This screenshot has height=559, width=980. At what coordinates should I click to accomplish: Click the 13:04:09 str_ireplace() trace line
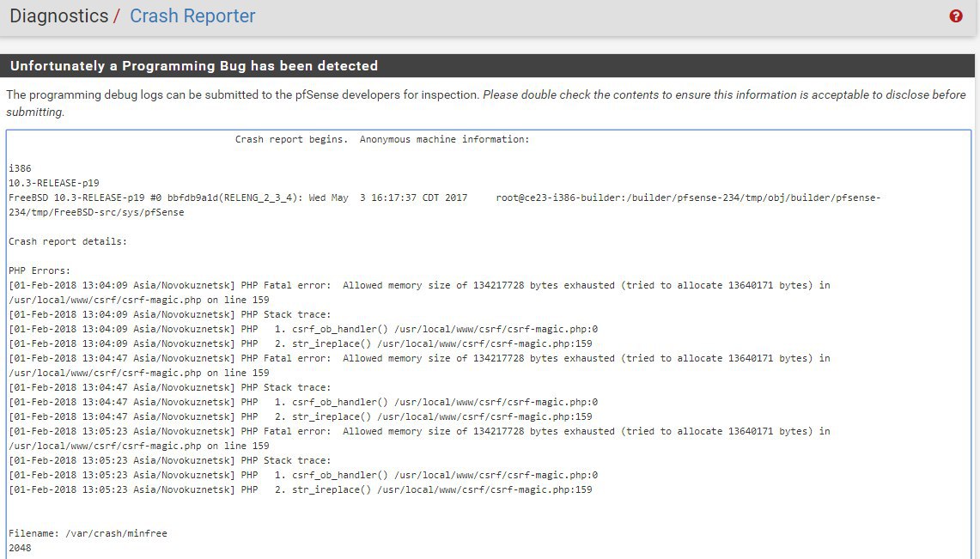(300, 343)
